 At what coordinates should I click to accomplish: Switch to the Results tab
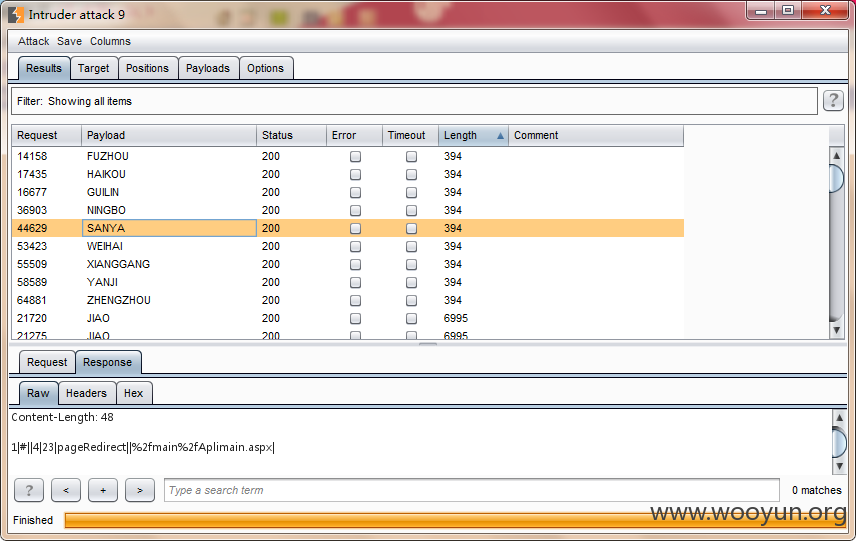click(44, 68)
